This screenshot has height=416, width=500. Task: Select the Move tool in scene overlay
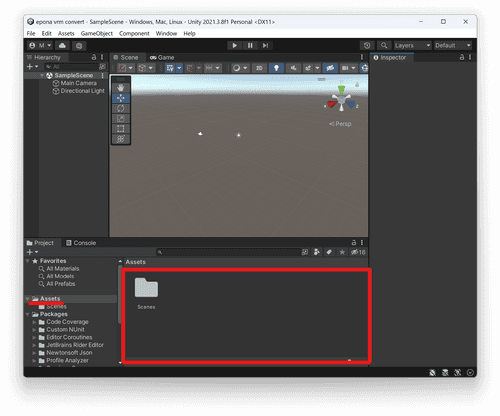[121, 98]
